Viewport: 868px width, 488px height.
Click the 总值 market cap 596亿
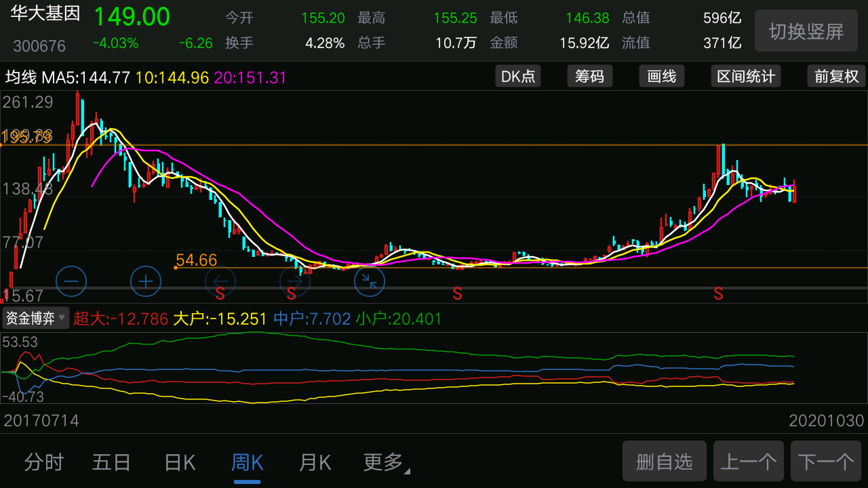point(722,18)
